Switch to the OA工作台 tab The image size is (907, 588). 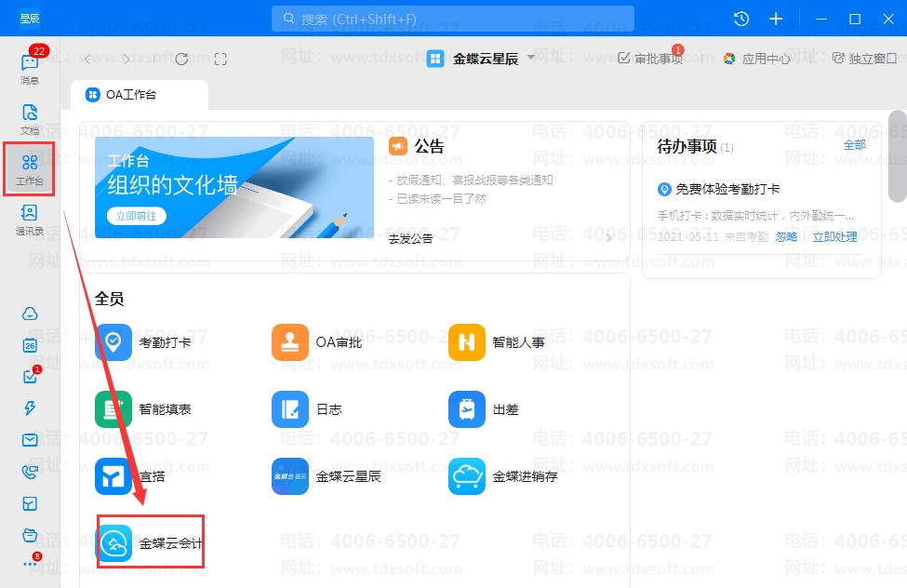pyautogui.click(x=139, y=95)
